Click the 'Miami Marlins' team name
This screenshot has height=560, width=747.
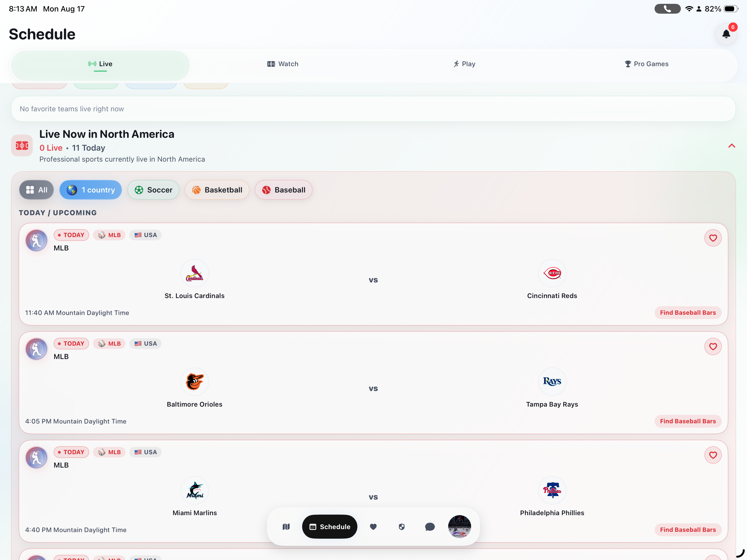(x=194, y=513)
